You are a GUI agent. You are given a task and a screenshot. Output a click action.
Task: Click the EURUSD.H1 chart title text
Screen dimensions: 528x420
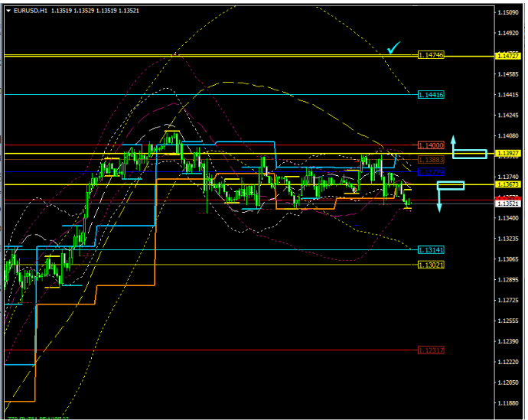point(31,11)
